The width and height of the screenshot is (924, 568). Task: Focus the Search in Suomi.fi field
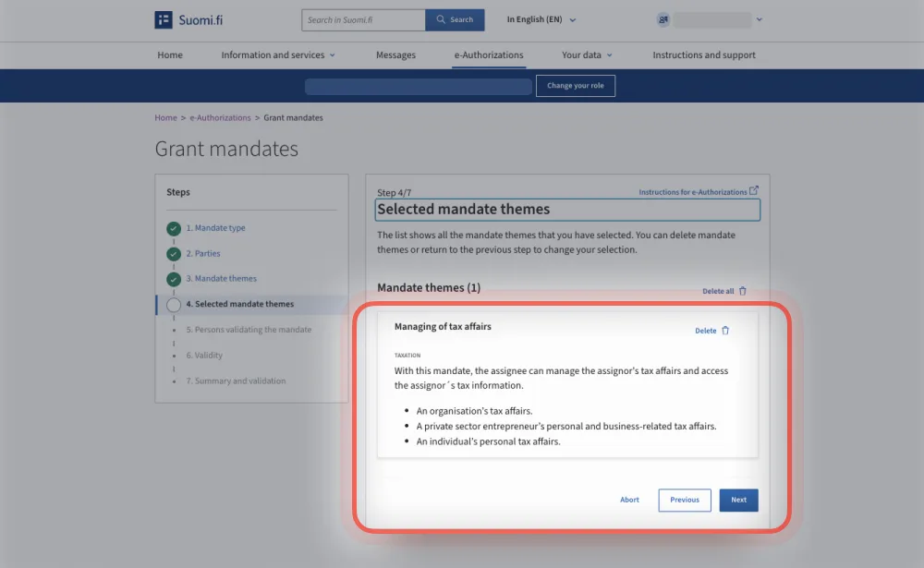click(363, 20)
